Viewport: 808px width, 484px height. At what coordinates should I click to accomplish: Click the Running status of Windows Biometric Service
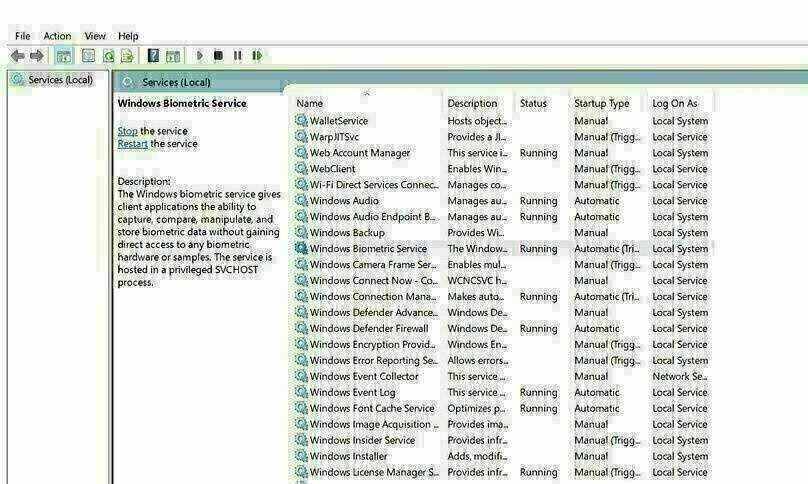pos(538,248)
